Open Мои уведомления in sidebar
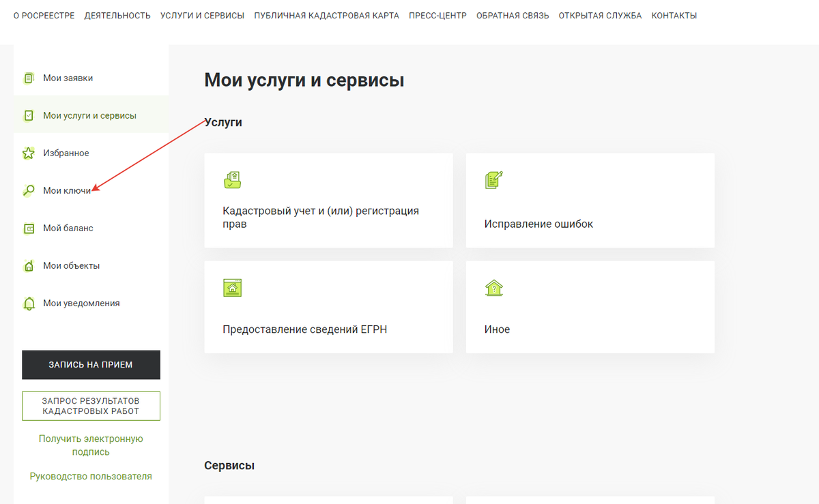Image resolution: width=819 pixels, height=504 pixels. click(x=81, y=303)
